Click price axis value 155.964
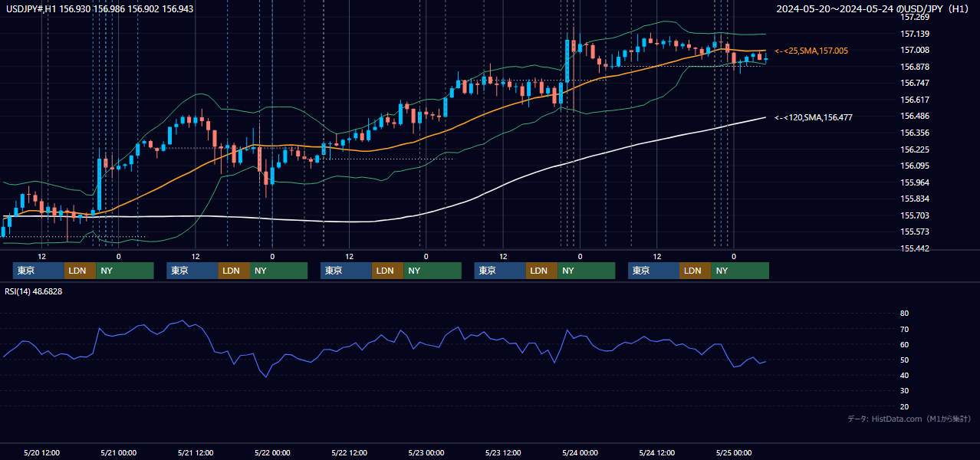Screen dimensions: 980x460 coord(915,182)
